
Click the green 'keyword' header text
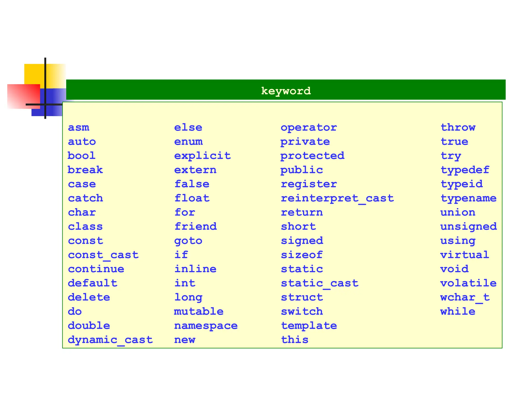tap(286, 91)
